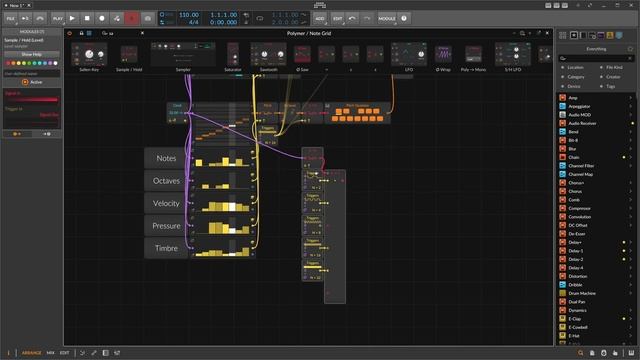Switch to the MIX view
640x360 pixels.
coord(50,353)
